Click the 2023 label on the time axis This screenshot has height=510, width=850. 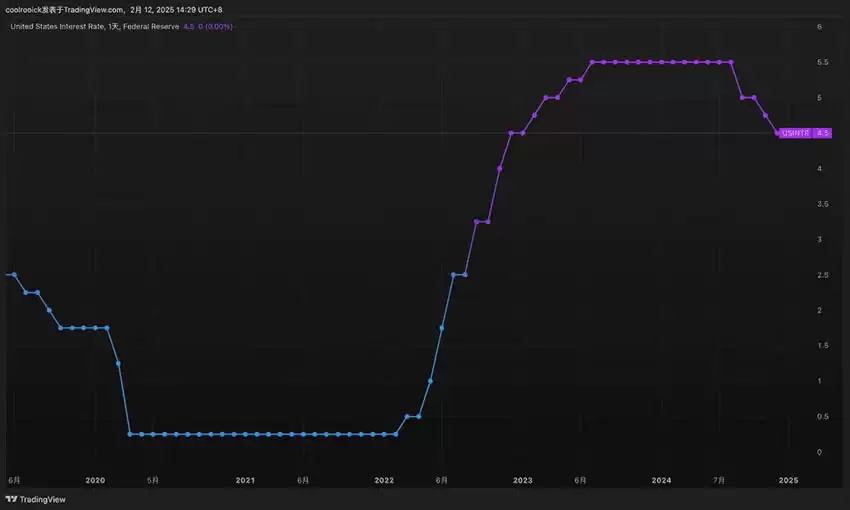click(x=522, y=480)
